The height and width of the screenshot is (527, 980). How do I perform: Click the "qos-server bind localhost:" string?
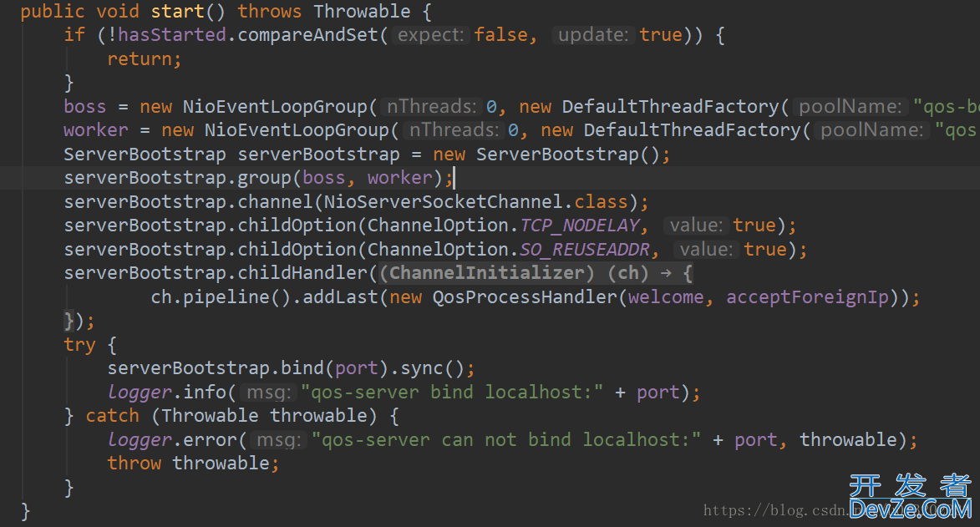tap(452, 392)
